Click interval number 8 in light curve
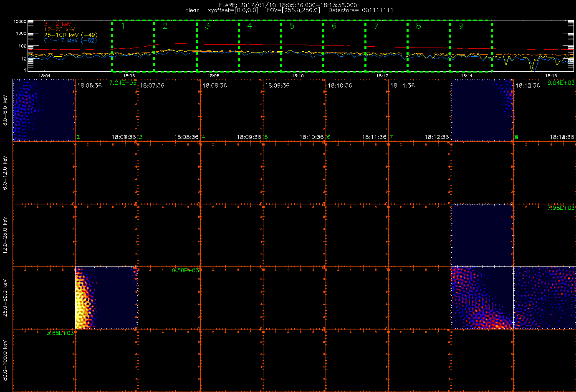The width and height of the screenshot is (576, 392). [418, 26]
